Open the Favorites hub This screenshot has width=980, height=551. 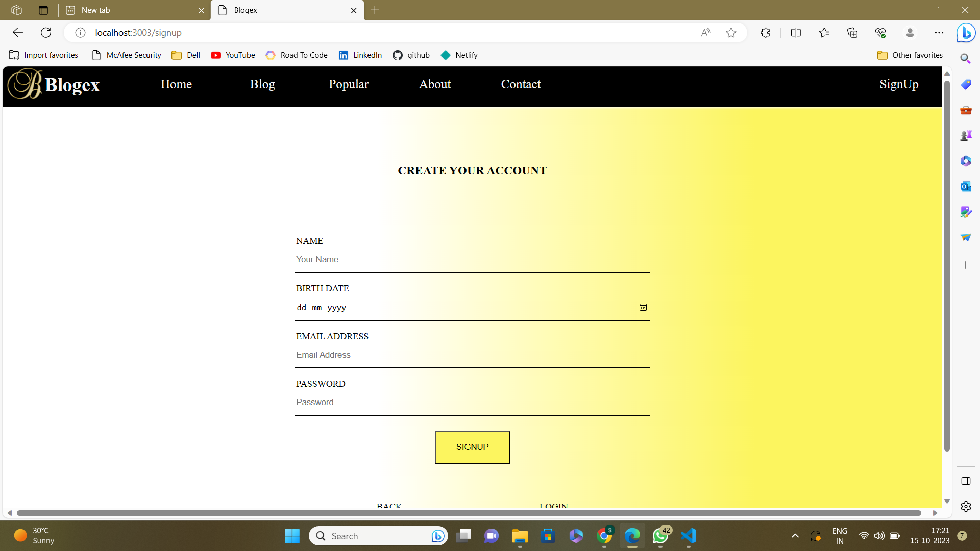pyautogui.click(x=824, y=33)
